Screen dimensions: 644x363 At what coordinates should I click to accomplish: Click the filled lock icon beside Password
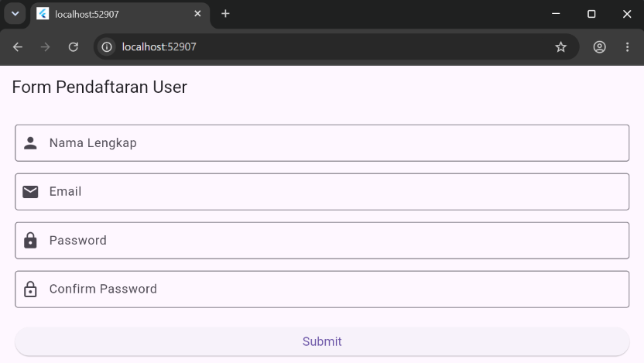(x=30, y=240)
